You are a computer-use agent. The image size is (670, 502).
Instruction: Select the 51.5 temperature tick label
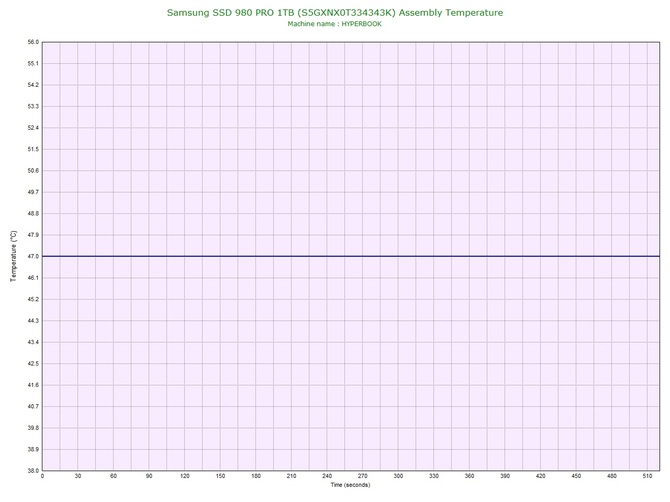33,149
